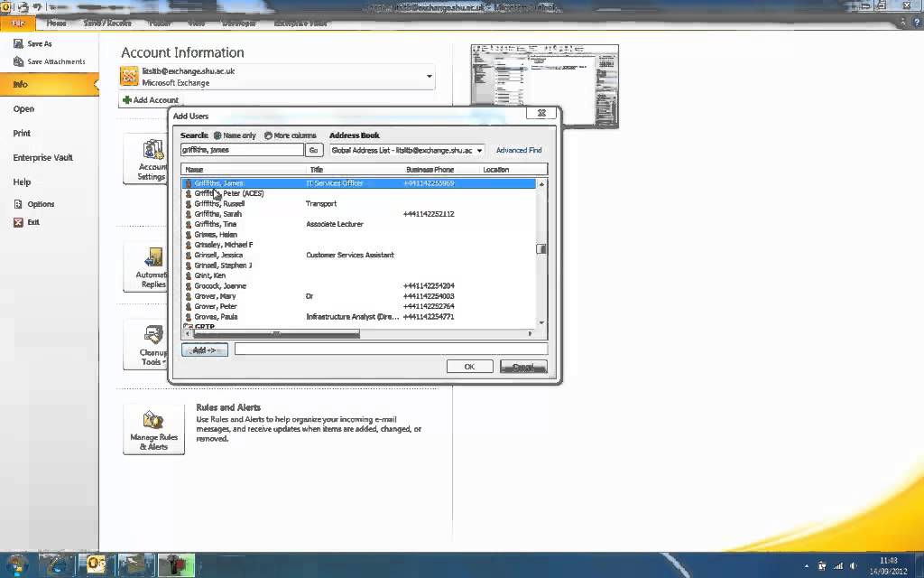Expand the account selector dropdown arrow
The image size is (924, 578).
(x=429, y=76)
